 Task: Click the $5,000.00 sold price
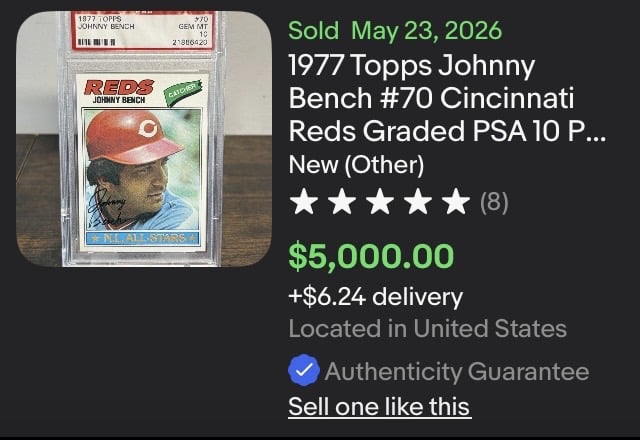coord(371,256)
